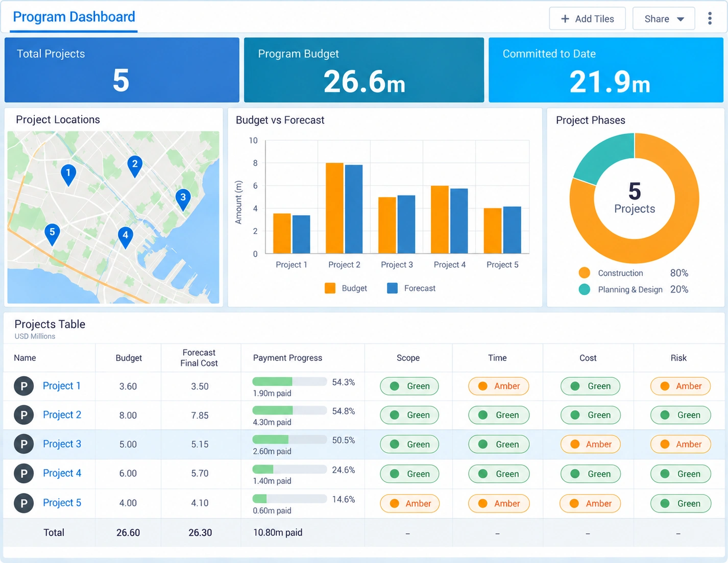Click the P avatar icon for Project 2
Screen dimensions: 728x563
pyautogui.click(x=23, y=415)
